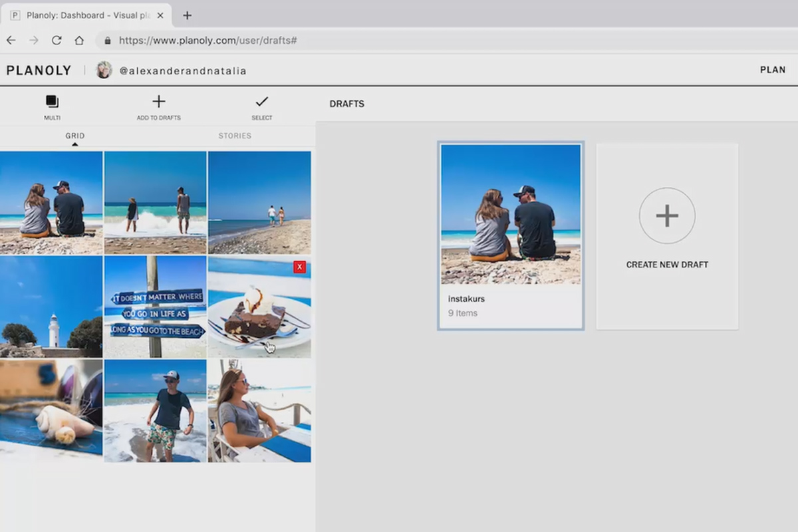Click the PLANOLY logo

click(39, 70)
